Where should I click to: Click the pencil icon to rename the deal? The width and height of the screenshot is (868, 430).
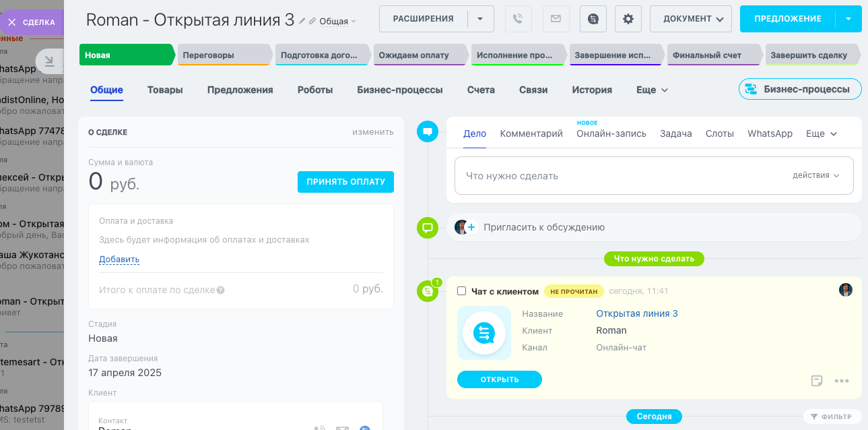pyautogui.click(x=302, y=21)
